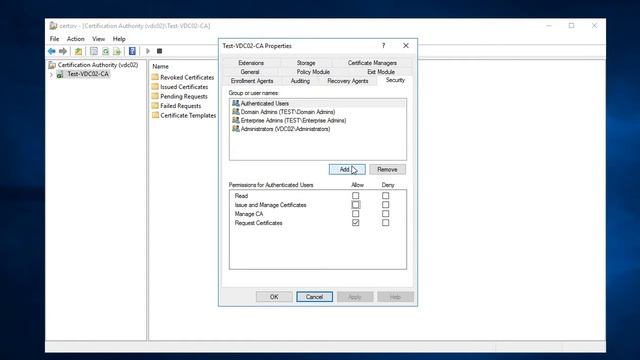Click the Revoked Certificates folder icon
Image resolution: width=640 pixels, height=360 pixels.
pos(155,77)
